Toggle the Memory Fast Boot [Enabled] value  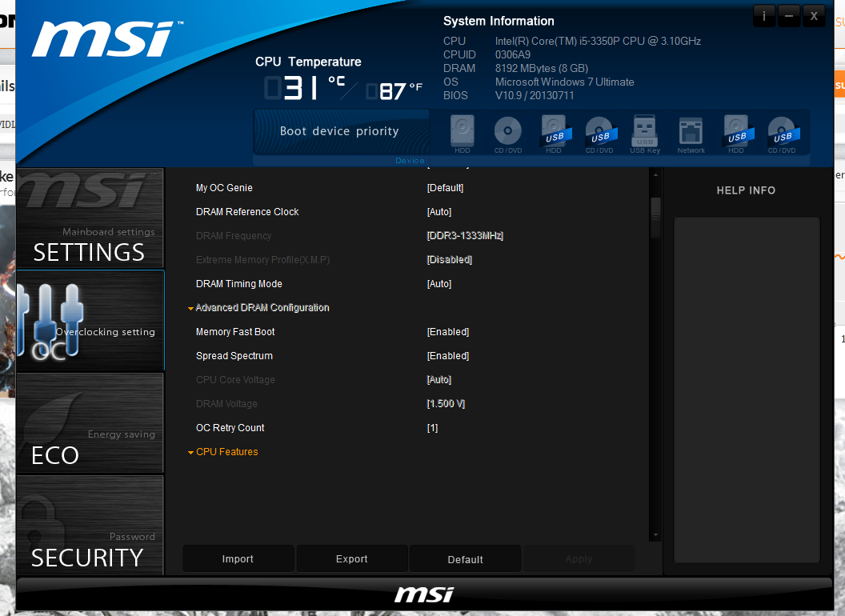click(x=448, y=331)
